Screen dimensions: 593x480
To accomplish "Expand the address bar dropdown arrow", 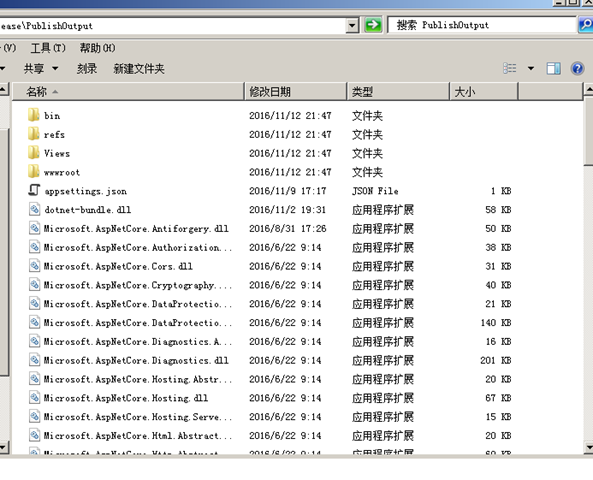I will [352, 25].
